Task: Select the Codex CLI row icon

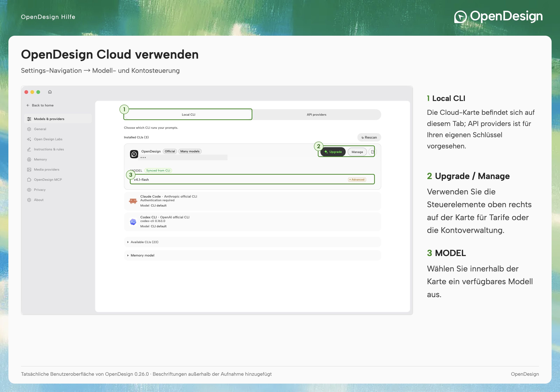Action: coord(133,222)
